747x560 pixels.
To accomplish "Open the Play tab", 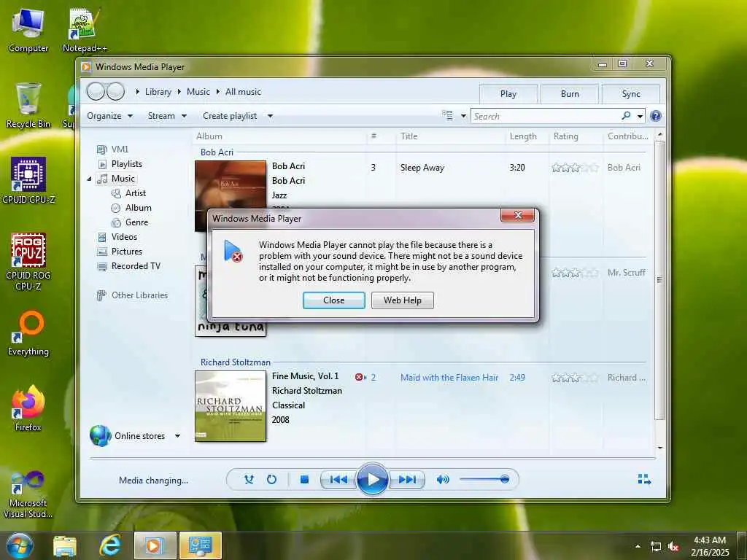I will tap(508, 94).
